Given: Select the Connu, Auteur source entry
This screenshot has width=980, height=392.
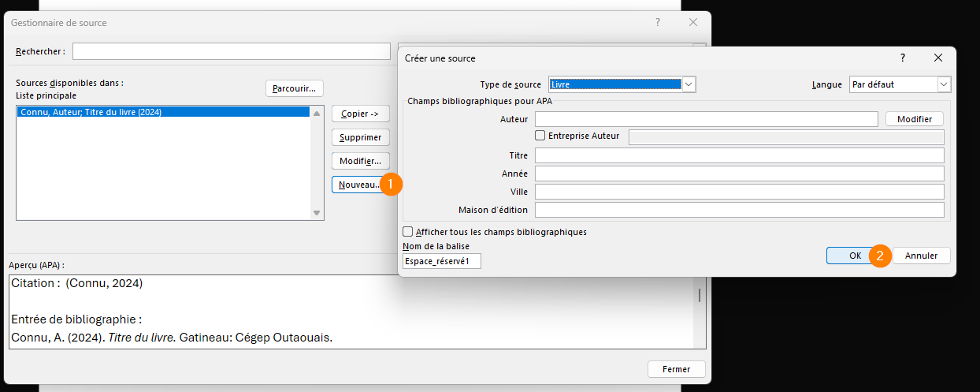Looking at the screenshot, I should (x=163, y=112).
